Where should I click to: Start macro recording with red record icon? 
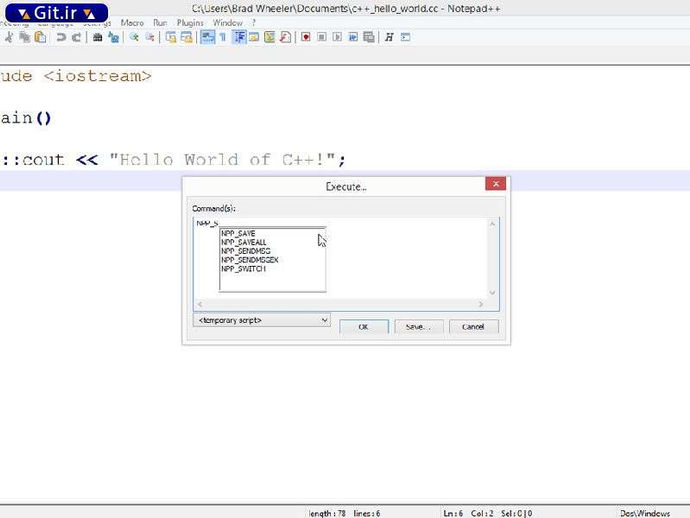(306, 37)
